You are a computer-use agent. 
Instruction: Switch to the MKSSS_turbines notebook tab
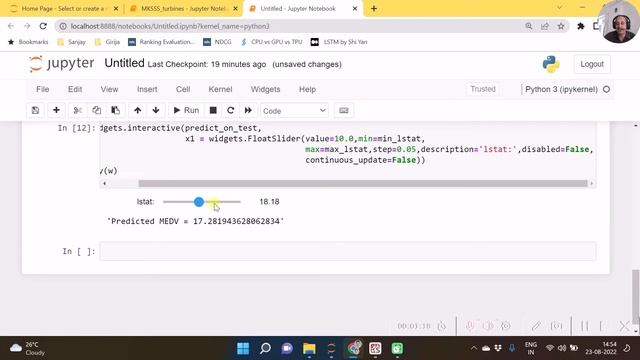point(183,9)
